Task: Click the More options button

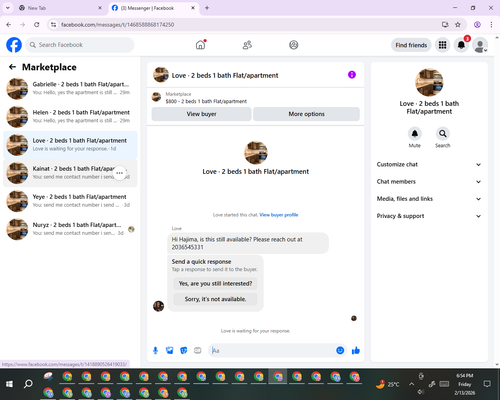Action: (x=306, y=114)
